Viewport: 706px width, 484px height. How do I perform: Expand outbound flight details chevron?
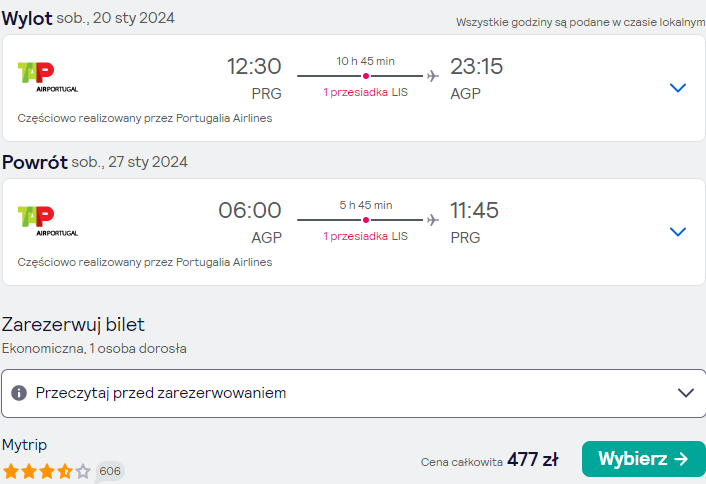[678, 87]
